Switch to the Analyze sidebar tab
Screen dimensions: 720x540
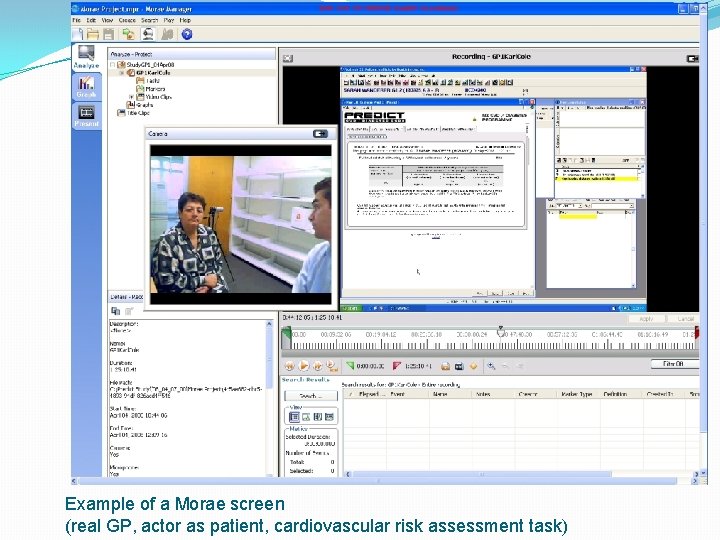pos(86,57)
